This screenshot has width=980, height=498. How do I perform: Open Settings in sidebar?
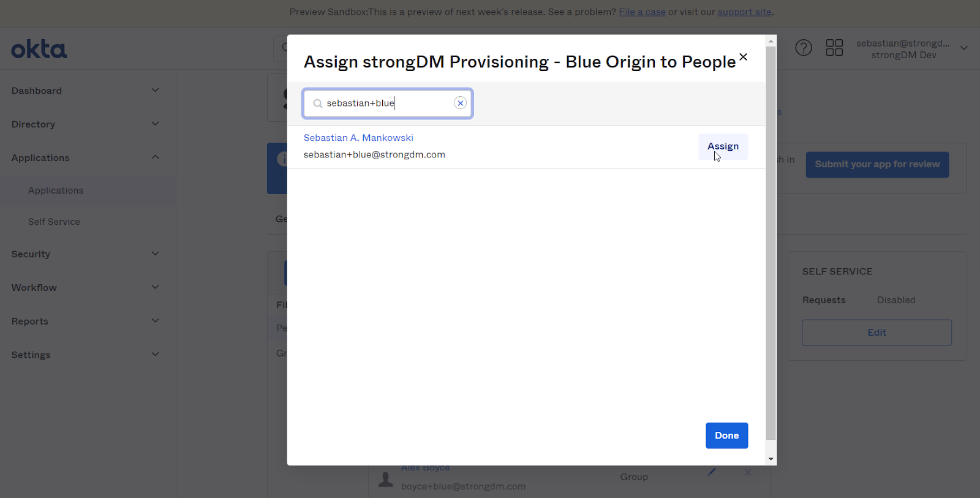(31, 355)
